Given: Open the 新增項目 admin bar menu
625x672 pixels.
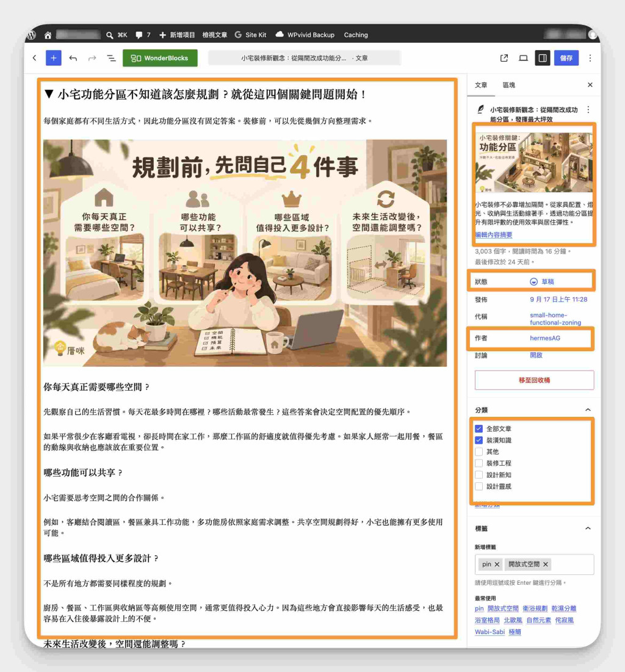Looking at the screenshot, I should 177,35.
